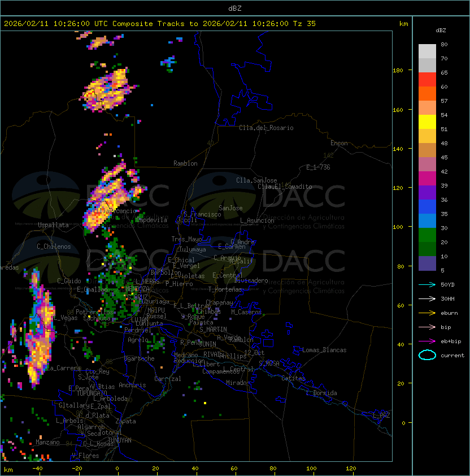
Task: Click the 'E_1-736' map label
Action: tap(318, 167)
